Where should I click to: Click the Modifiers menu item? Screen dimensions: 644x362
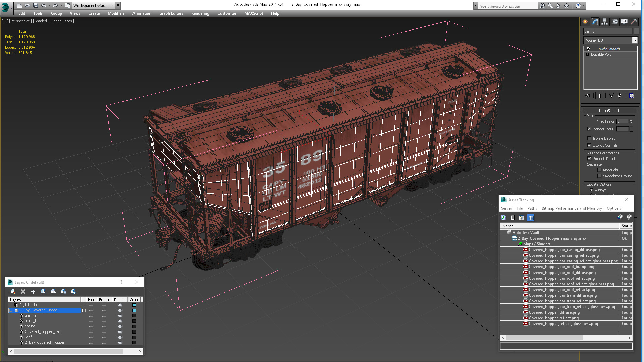coord(115,13)
